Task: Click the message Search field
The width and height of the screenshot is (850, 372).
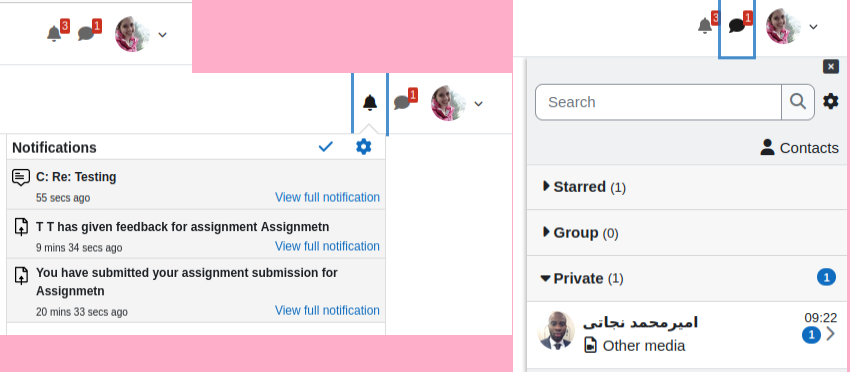Action: coord(658,102)
